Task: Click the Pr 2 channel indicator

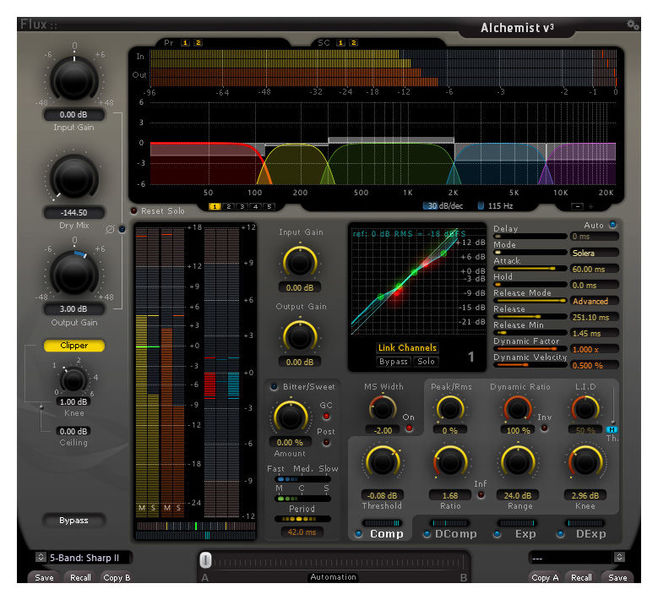Action: click(x=198, y=43)
